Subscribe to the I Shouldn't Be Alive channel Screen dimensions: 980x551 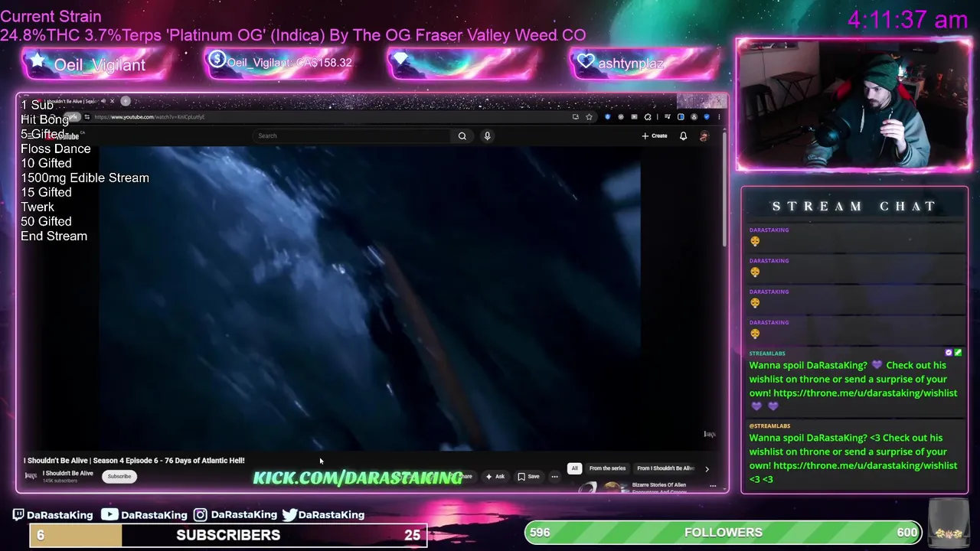click(119, 476)
